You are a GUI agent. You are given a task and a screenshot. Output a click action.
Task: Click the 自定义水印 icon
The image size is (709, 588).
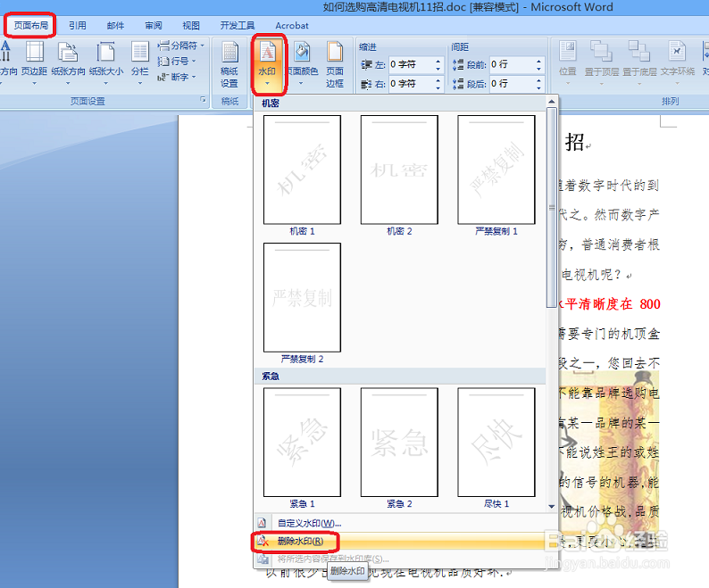[x=262, y=524]
